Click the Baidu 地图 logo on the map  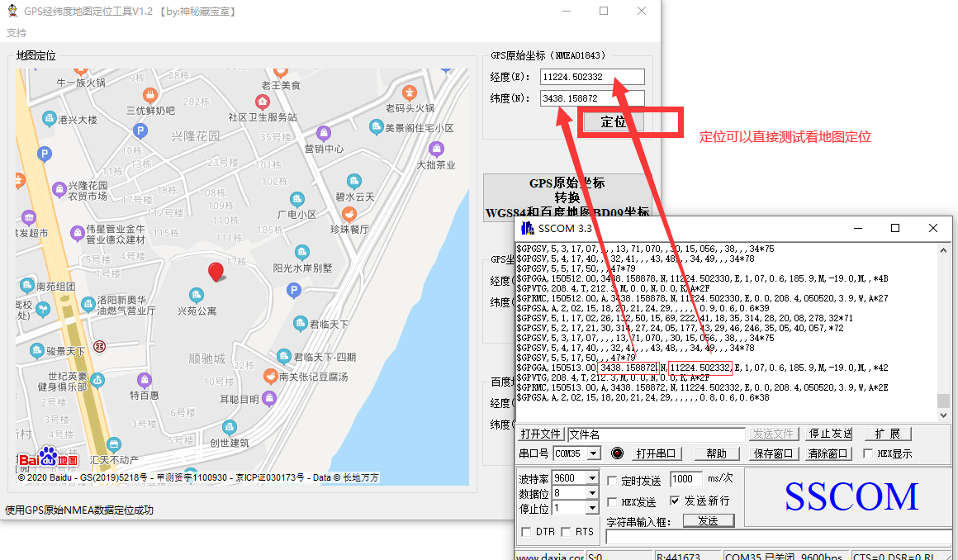coord(48,458)
